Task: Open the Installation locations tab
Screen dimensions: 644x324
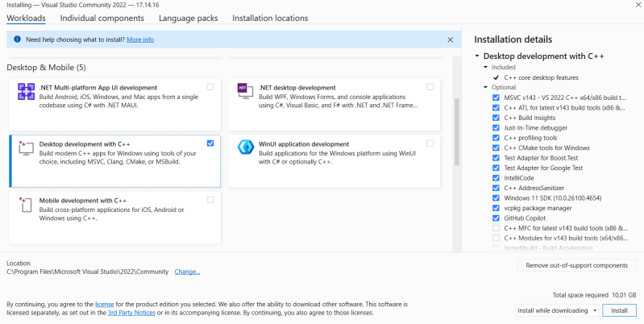Action: [270, 18]
